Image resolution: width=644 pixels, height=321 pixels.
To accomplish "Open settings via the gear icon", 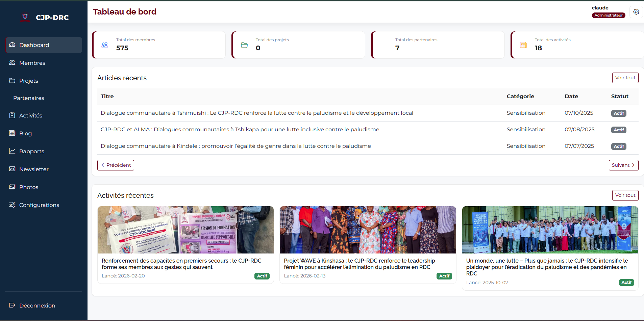I will [636, 12].
